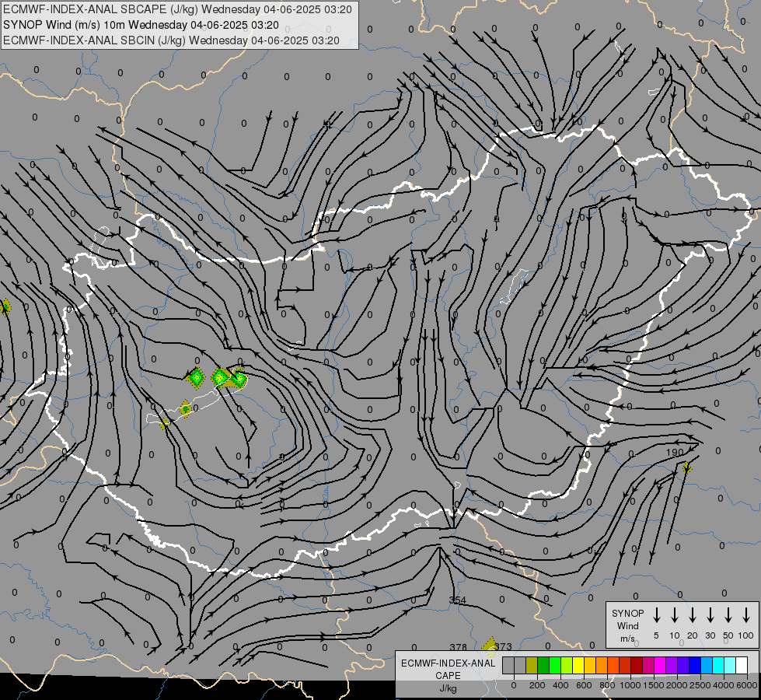Click the CAPE label in the legend
The height and width of the screenshot is (700, 761).
[x=448, y=676]
